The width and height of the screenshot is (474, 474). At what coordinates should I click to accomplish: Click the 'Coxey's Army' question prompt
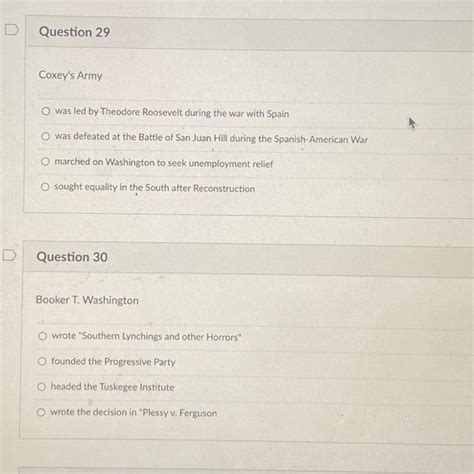[x=70, y=75]
